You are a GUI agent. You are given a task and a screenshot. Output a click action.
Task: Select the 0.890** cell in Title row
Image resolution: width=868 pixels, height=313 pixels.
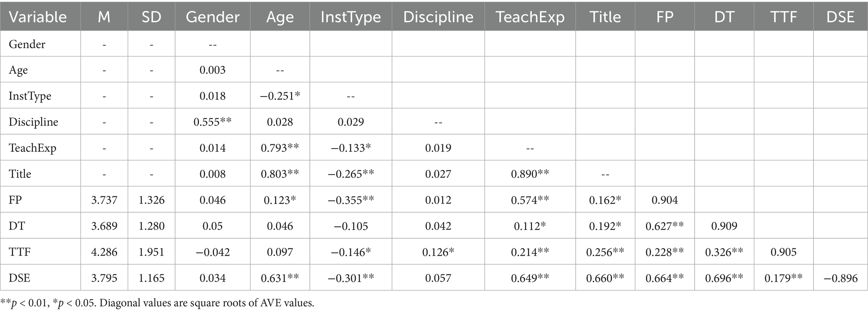tap(530, 174)
